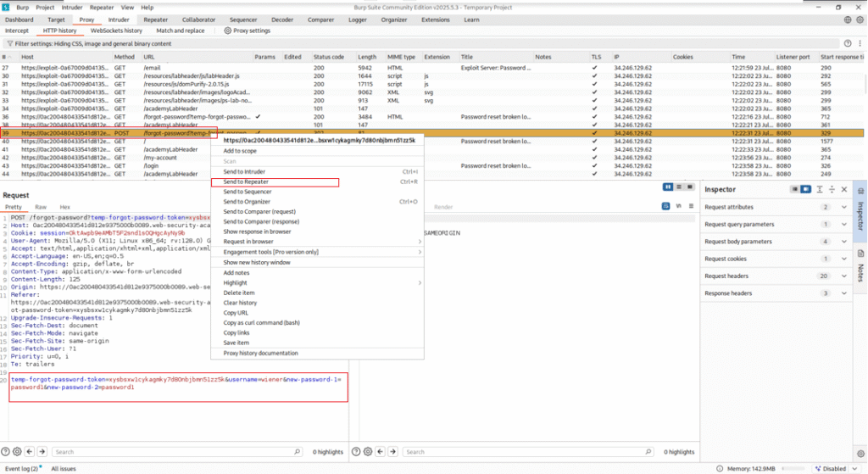Open Event log in status bar

tap(21, 468)
